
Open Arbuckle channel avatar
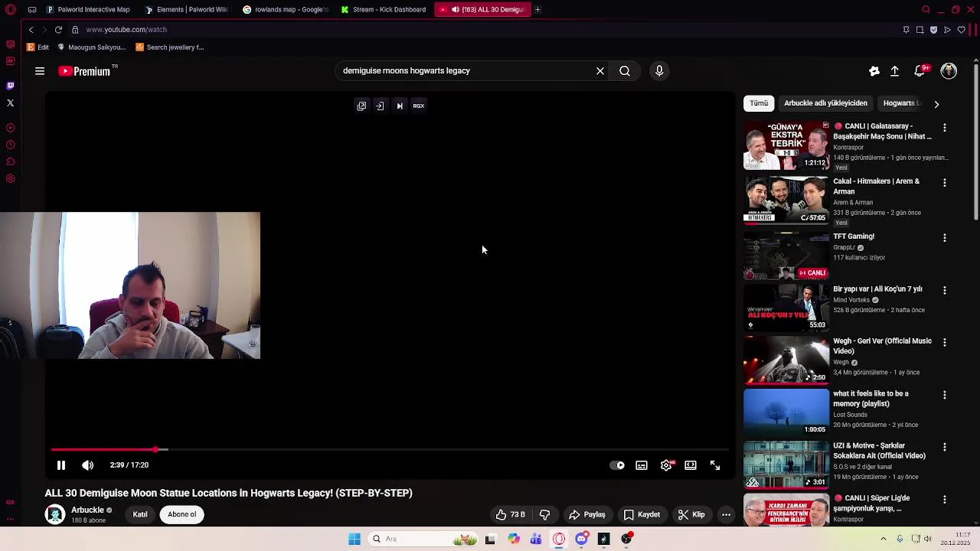pos(55,515)
